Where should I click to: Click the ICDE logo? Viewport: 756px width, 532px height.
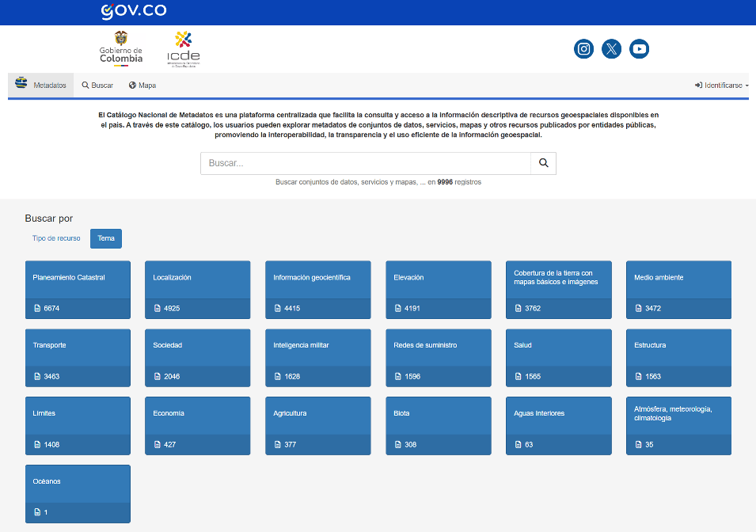(x=183, y=49)
